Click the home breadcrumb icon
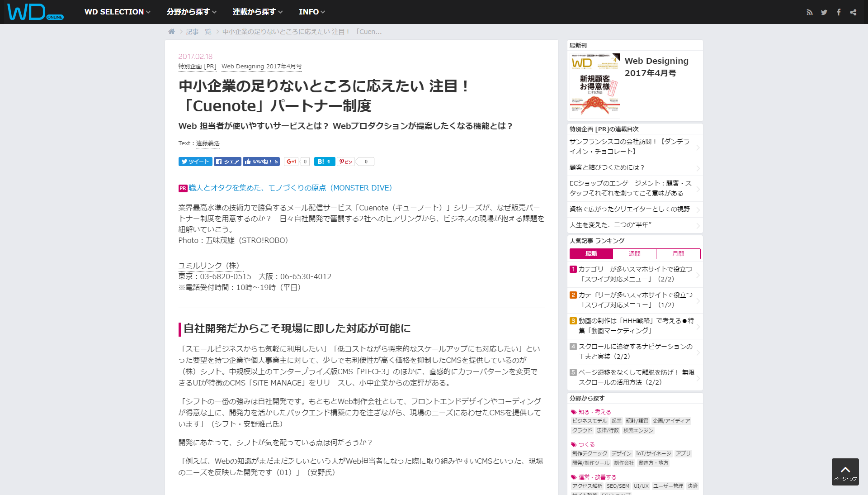The width and height of the screenshot is (868, 495). pyautogui.click(x=171, y=32)
